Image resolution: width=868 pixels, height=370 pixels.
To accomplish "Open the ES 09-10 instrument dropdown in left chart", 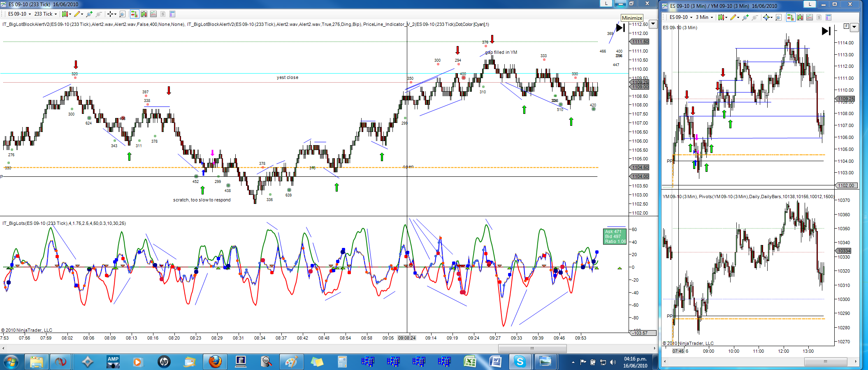I will click(19, 14).
